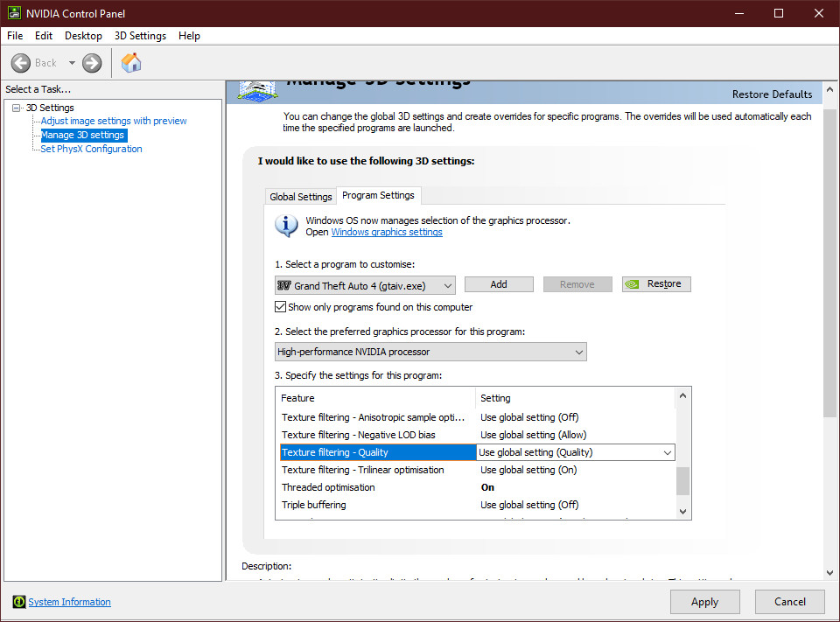Click the Home icon in toolbar
Screen dimensions: 840x622
[131, 63]
